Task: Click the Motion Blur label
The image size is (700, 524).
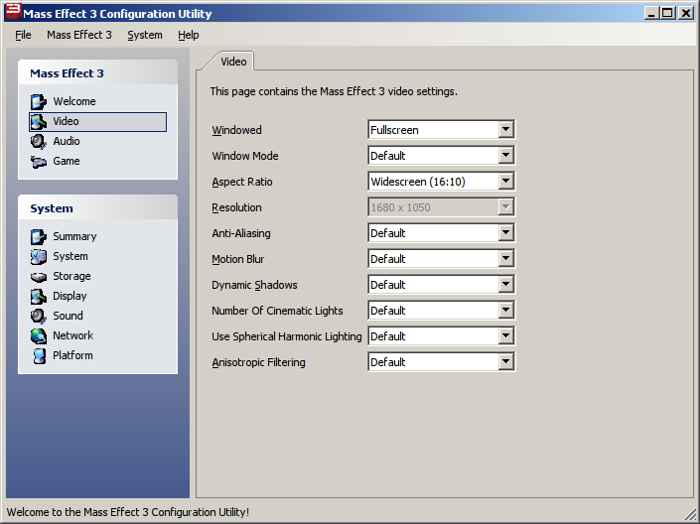Action: 238,259
